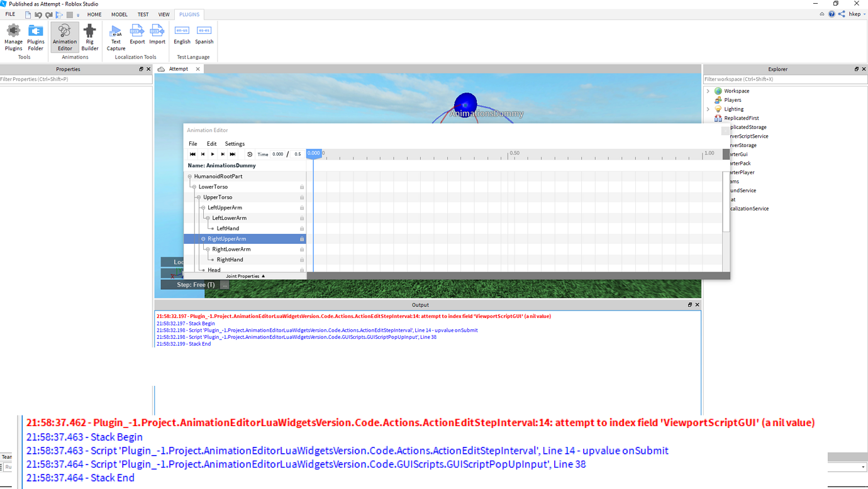Switch to the VIEW ribbon tab
Screen dimensions: 868x489
click(x=164, y=14)
